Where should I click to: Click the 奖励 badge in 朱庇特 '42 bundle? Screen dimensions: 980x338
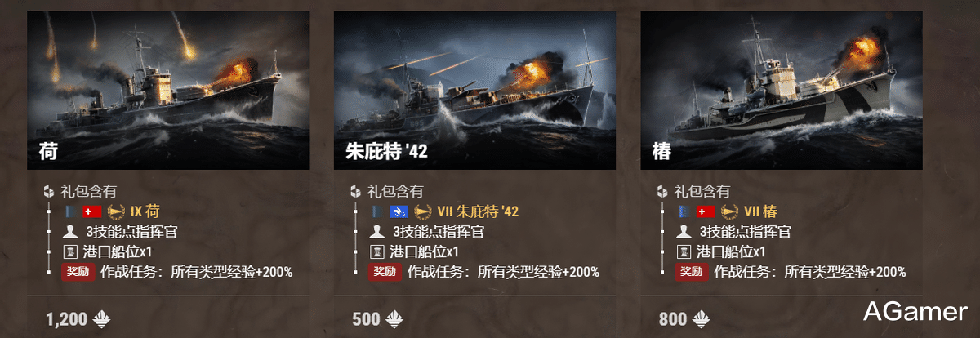tap(384, 271)
